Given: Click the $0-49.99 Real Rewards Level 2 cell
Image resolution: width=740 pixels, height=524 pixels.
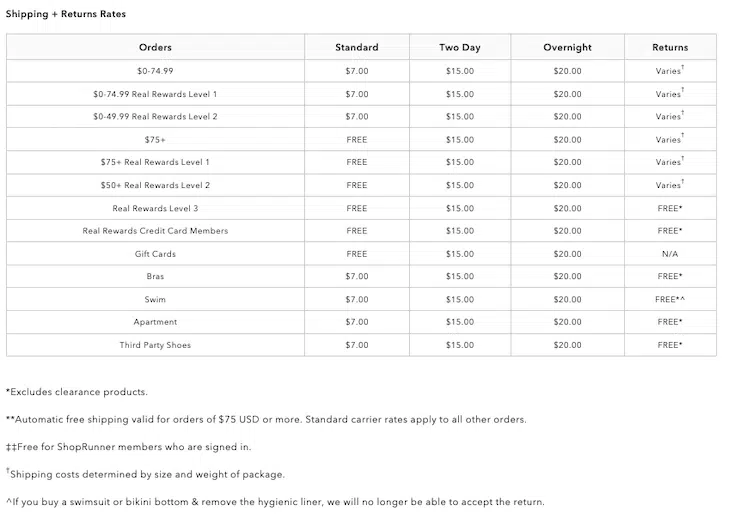Looking at the screenshot, I should [155, 117].
